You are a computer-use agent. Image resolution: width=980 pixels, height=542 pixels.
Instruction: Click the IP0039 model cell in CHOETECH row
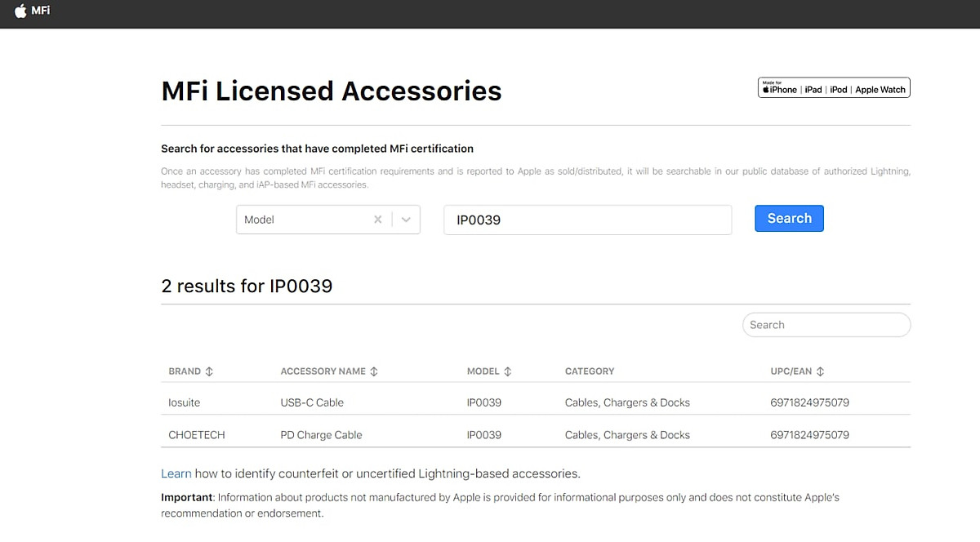pos(484,435)
